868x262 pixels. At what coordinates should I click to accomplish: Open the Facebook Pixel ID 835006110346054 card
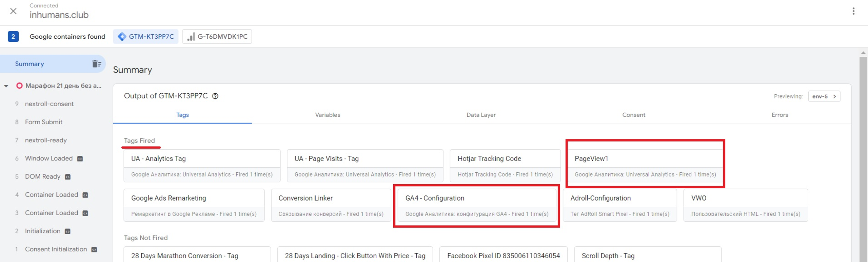[x=503, y=255]
